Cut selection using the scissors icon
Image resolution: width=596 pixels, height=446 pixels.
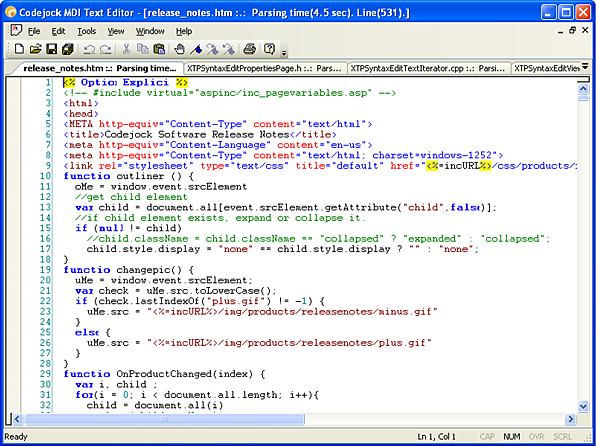(127, 49)
